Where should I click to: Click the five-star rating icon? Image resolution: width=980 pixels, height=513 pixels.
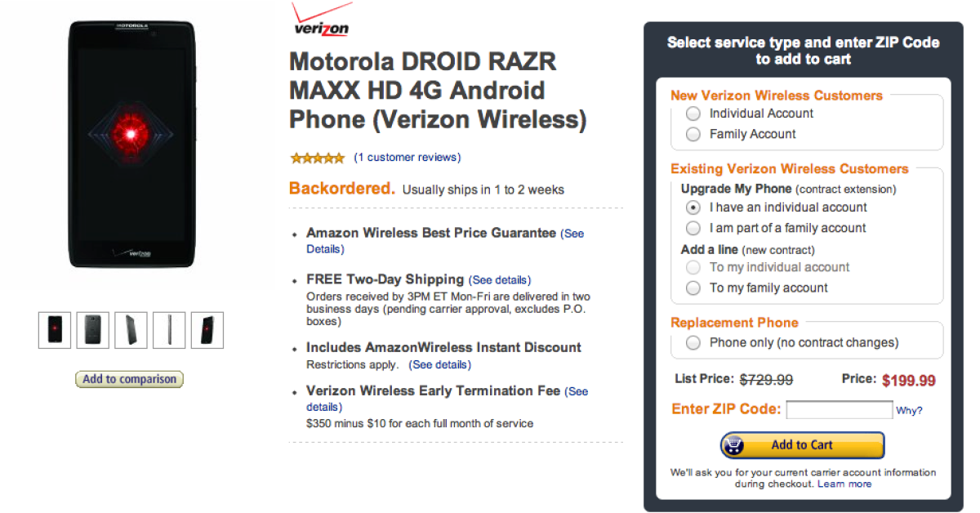click(317, 158)
